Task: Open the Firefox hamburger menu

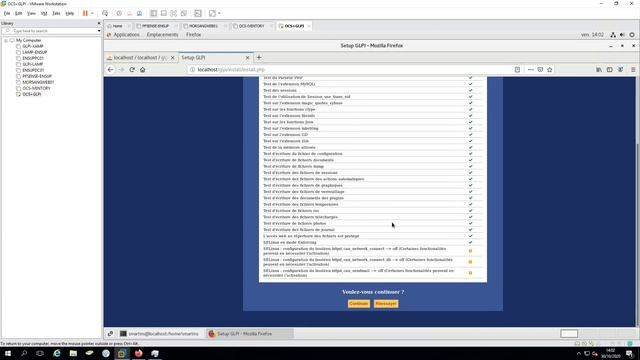Action: tap(633, 70)
